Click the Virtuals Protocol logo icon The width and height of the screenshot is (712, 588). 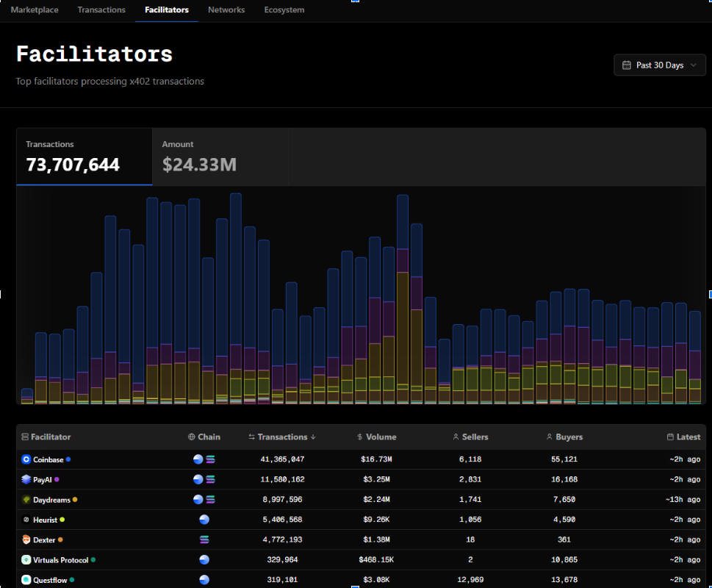26,560
